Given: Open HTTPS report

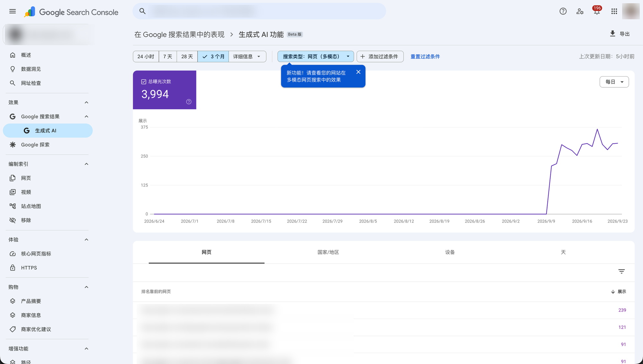Looking at the screenshot, I should (48, 268).
